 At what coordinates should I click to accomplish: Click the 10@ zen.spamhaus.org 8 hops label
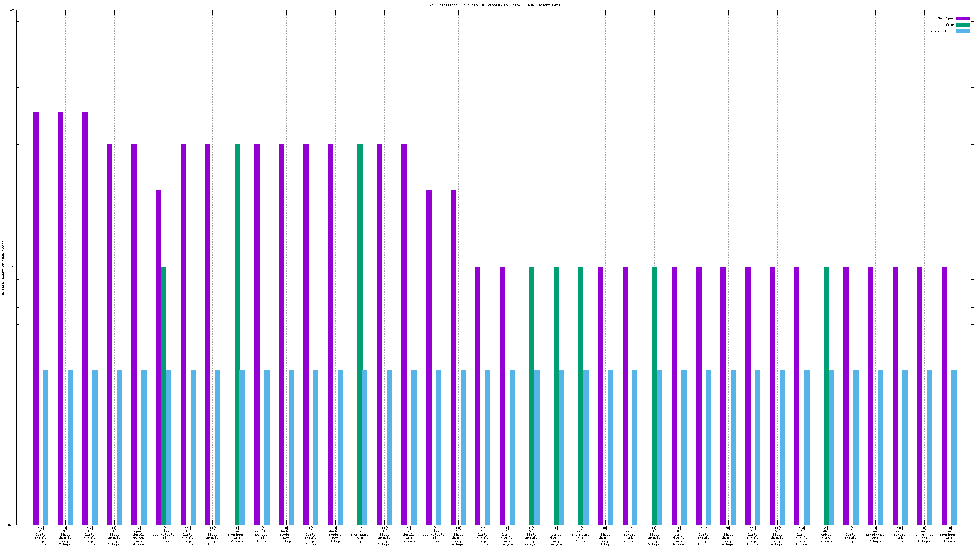tap(949, 534)
